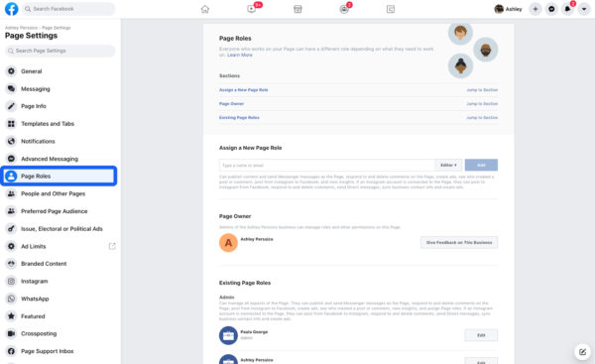Open the Messaging settings item
595x364 pixels.
[59, 89]
